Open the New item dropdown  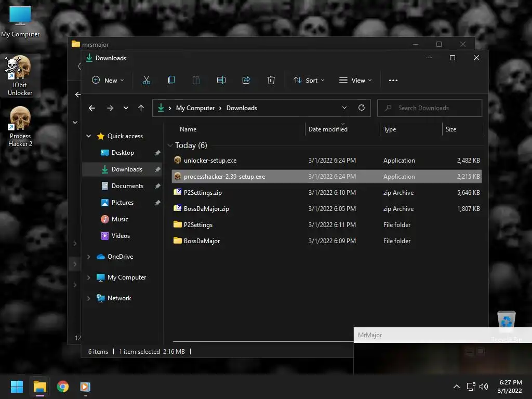pos(108,81)
